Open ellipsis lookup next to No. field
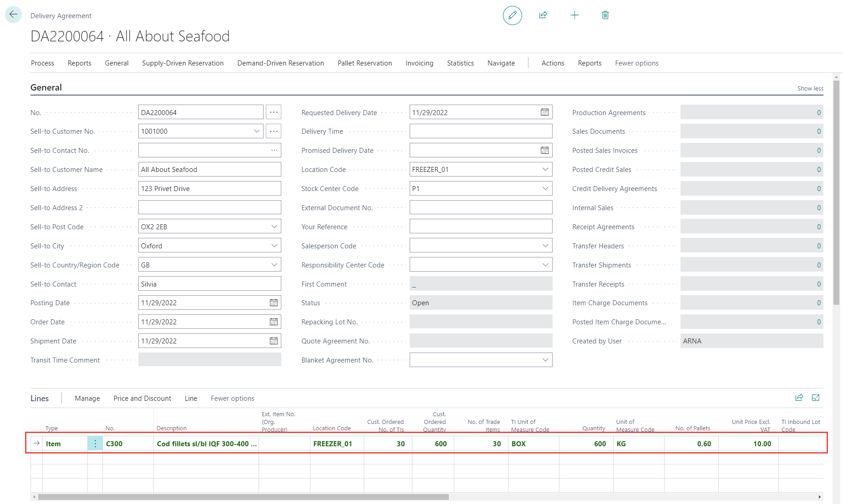The height and width of the screenshot is (504, 843). (x=274, y=112)
